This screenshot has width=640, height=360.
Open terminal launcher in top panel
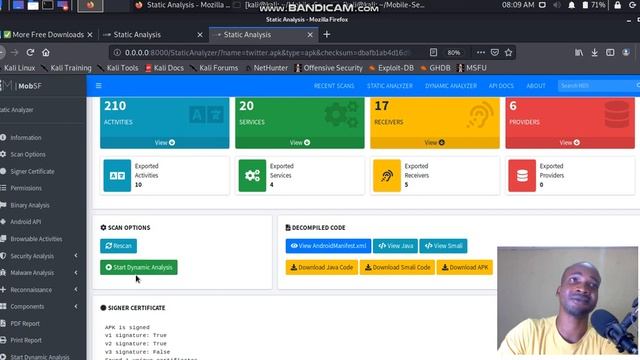point(48,5)
